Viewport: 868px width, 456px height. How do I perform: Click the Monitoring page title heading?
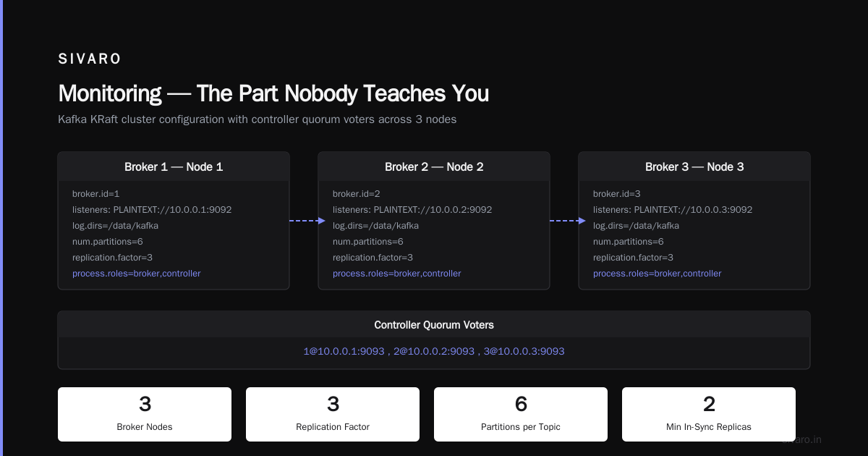pos(273,93)
